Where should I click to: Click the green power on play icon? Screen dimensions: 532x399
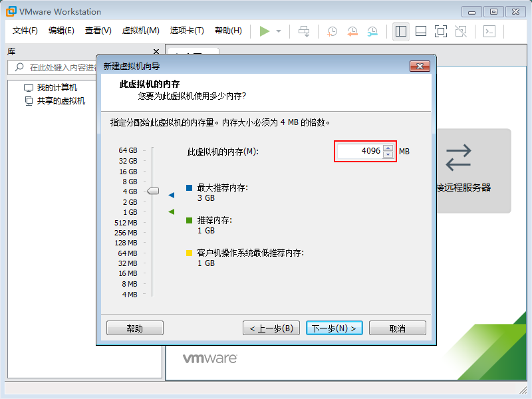coord(265,31)
